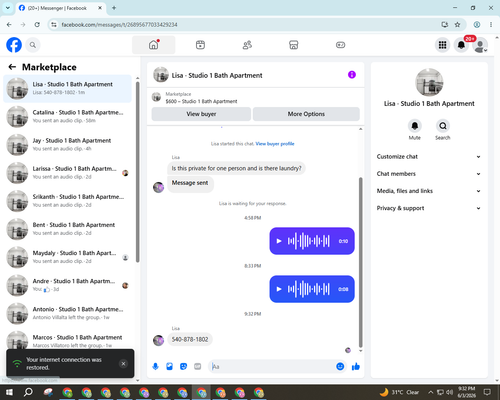Click the laundry question message from Lisa
The height and width of the screenshot is (400, 500).
pyautogui.click(x=236, y=168)
